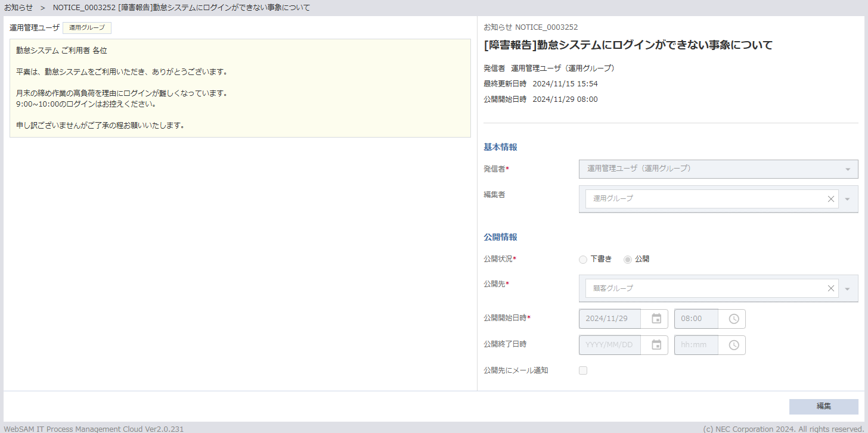Click the 公開開始日時 time field 08:00
The width and height of the screenshot is (868, 433).
[x=696, y=319]
